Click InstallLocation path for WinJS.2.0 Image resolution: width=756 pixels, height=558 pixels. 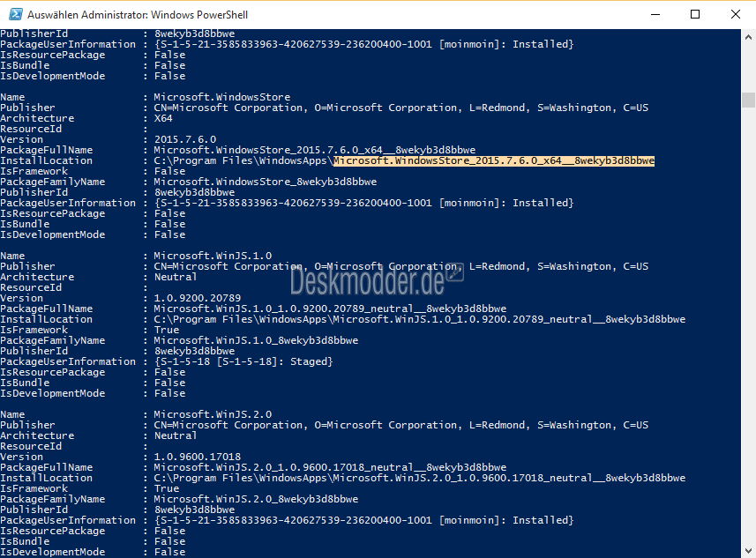pos(420,478)
